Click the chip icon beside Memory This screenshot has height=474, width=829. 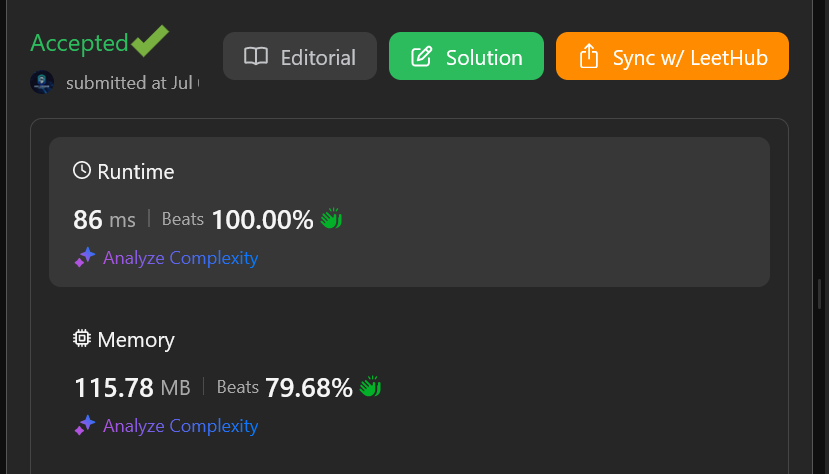[83, 339]
